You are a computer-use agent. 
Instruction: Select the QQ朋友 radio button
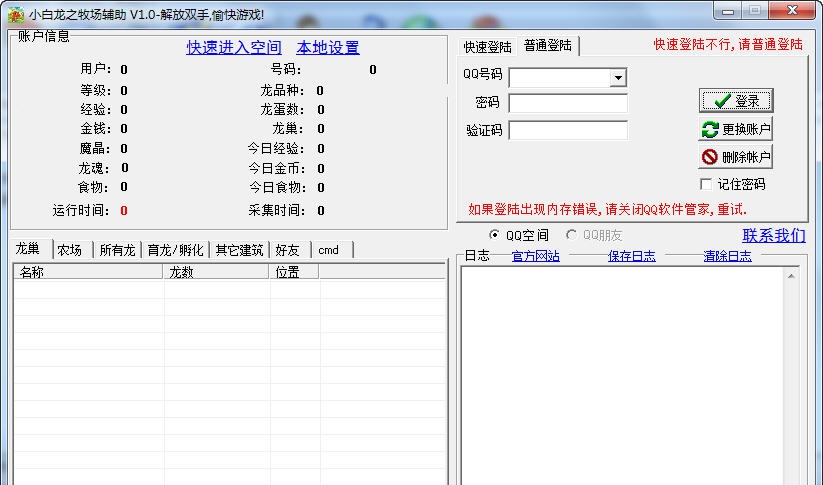pyautogui.click(x=571, y=235)
